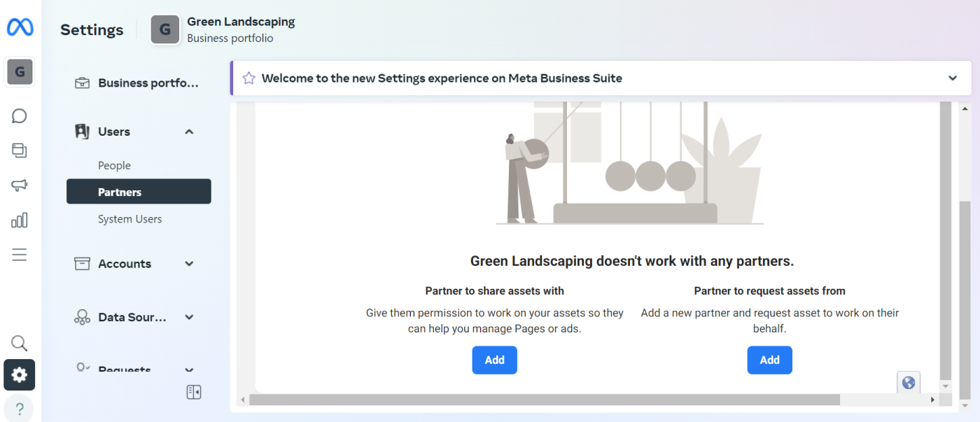Open the Inbox chat bubble icon
This screenshot has width=980, height=422.
click(x=20, y=115)
